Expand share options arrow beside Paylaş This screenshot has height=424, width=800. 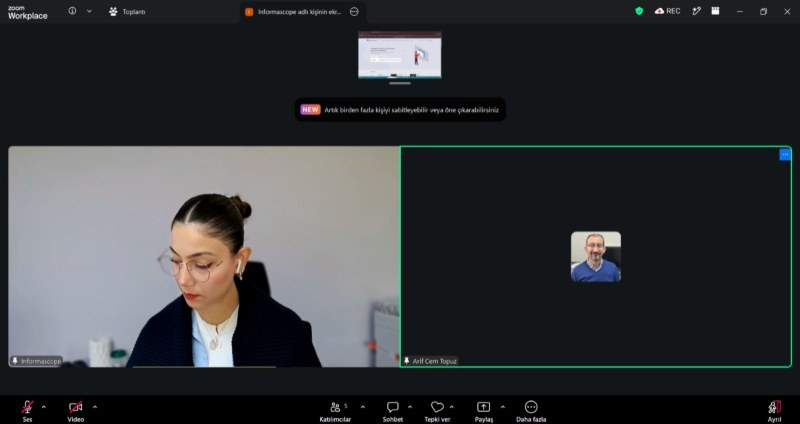pyautogui.click(x=503, y=407)
